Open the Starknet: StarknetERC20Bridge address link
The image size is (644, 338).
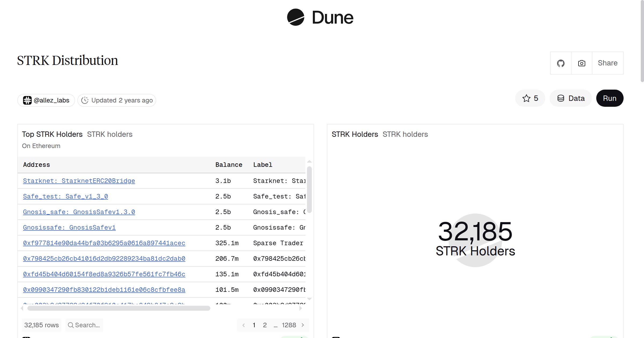pyautogui.click(x=79, y=181)
